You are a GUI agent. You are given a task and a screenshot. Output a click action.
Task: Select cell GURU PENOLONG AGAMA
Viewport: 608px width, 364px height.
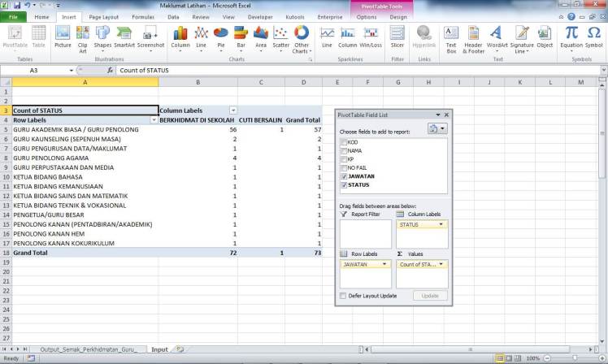pyautogui.click(x=85, y=158)
